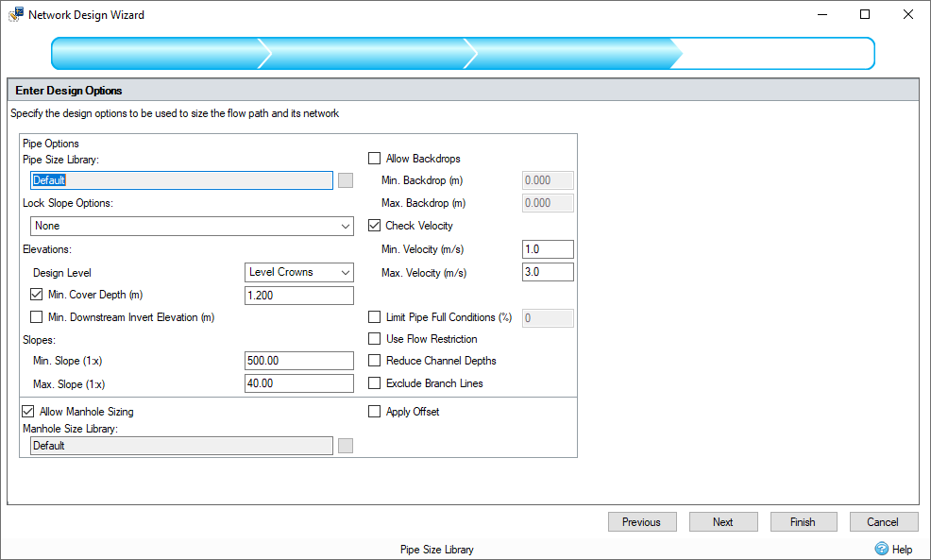The image size is (931, 560).
Task: Enable Min. Downstream Invert Elevation checkbox
Action: 36,317
